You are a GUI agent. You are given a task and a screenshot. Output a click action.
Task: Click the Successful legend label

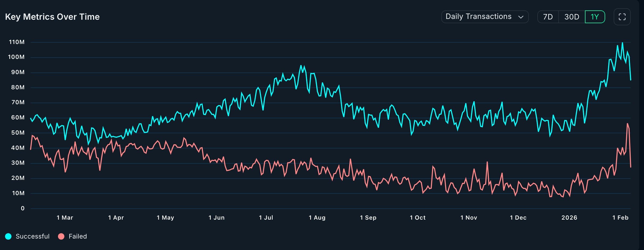tap(32, 236)
